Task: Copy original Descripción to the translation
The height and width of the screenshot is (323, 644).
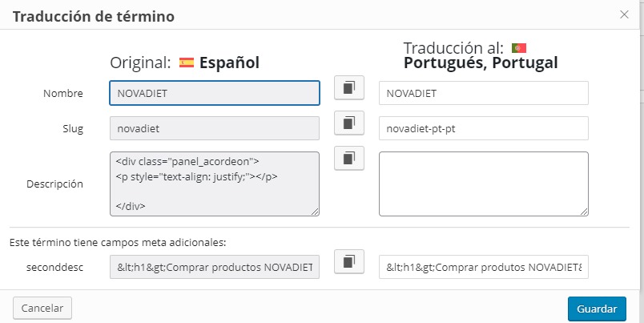Action: coord(348,158)
